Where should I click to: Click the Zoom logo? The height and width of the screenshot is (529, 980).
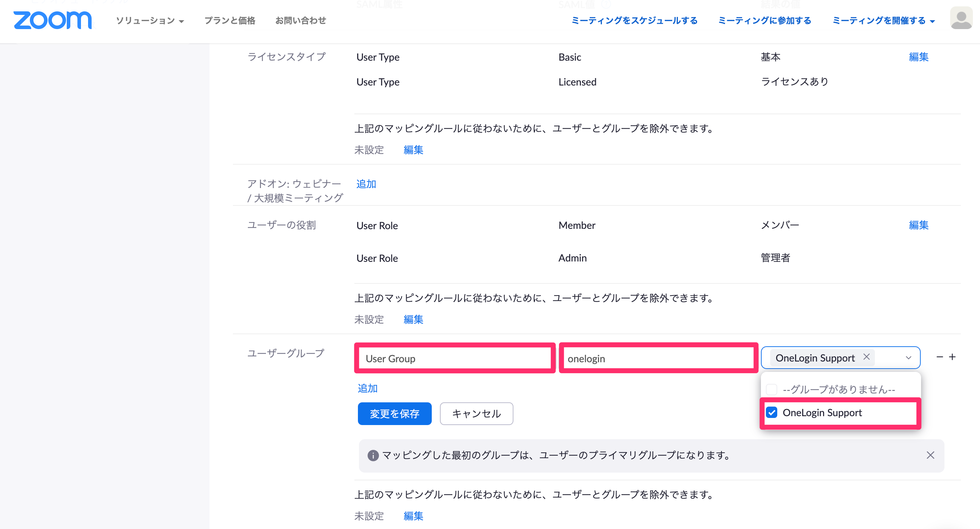[53, 20]
